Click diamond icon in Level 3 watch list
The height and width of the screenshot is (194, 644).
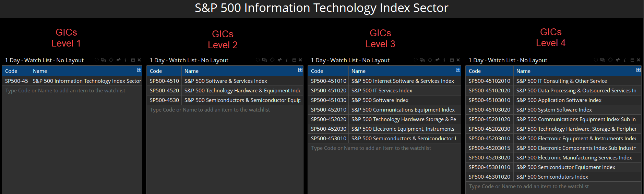[430, 60]
